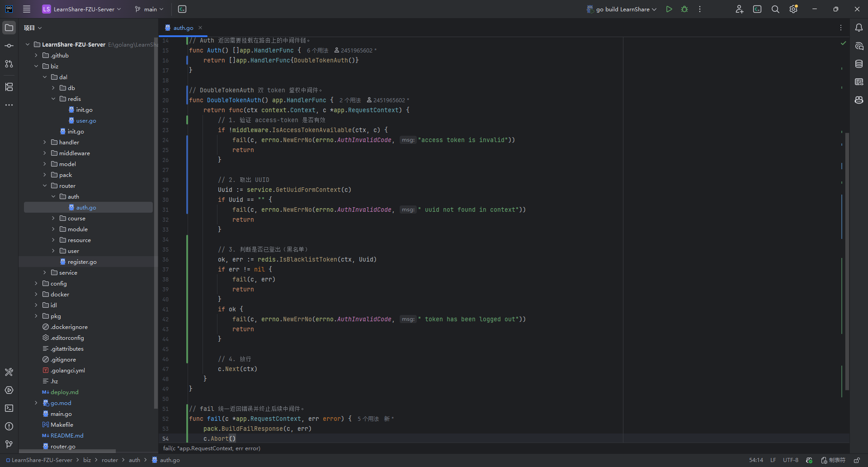868x467 pixels.
Task: Open more run actions menu
Action: click(700, 9)
